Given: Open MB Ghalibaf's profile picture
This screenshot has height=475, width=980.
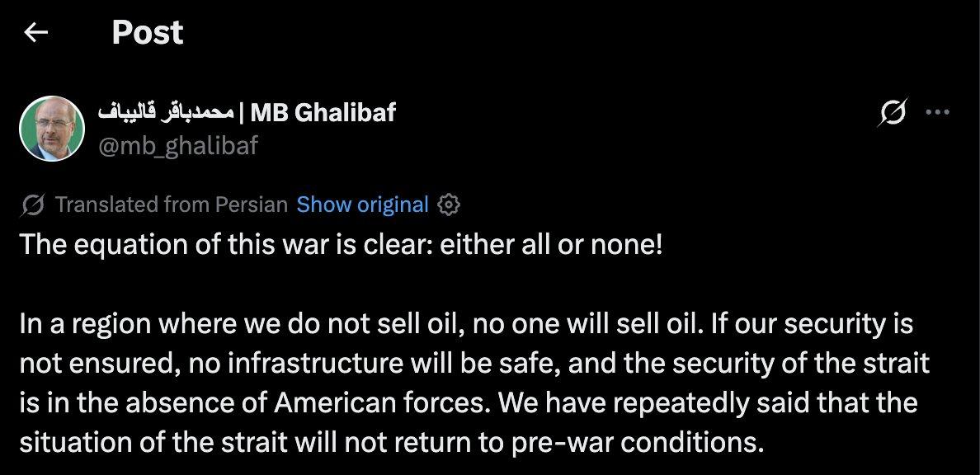Looking at the screenshot, I should pos(52,129).
